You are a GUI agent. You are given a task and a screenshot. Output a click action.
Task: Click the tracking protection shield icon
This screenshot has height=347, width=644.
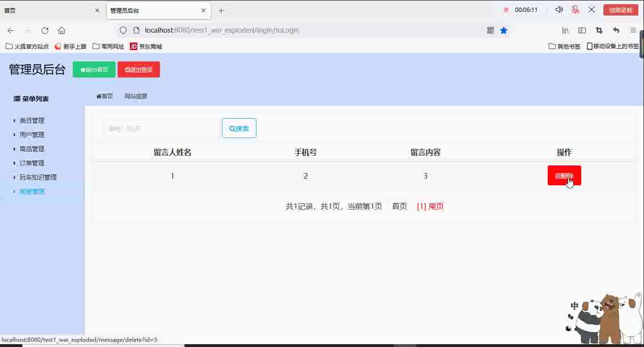click(x=123, y=30)
